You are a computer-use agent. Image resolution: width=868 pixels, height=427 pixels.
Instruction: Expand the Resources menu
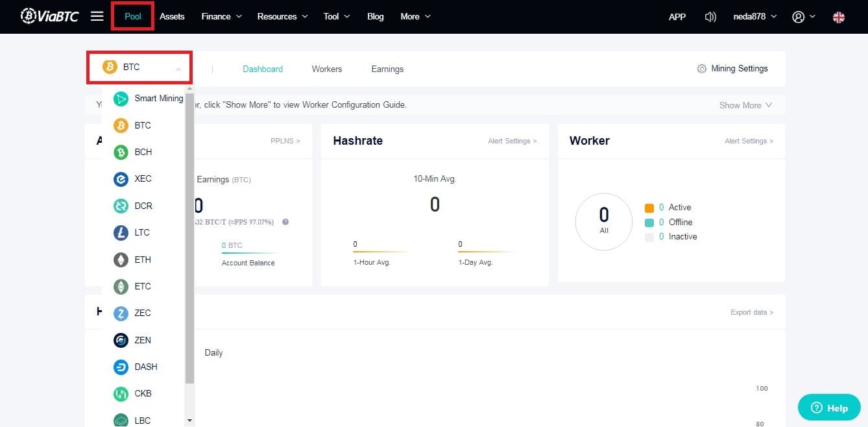coord(282,17)
